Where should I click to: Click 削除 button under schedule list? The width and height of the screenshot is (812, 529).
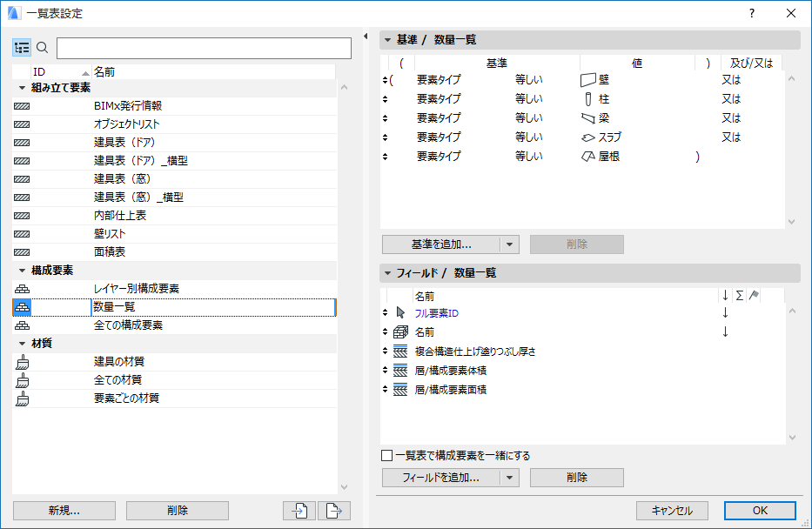pyautogui.click(x=178, y=511)
